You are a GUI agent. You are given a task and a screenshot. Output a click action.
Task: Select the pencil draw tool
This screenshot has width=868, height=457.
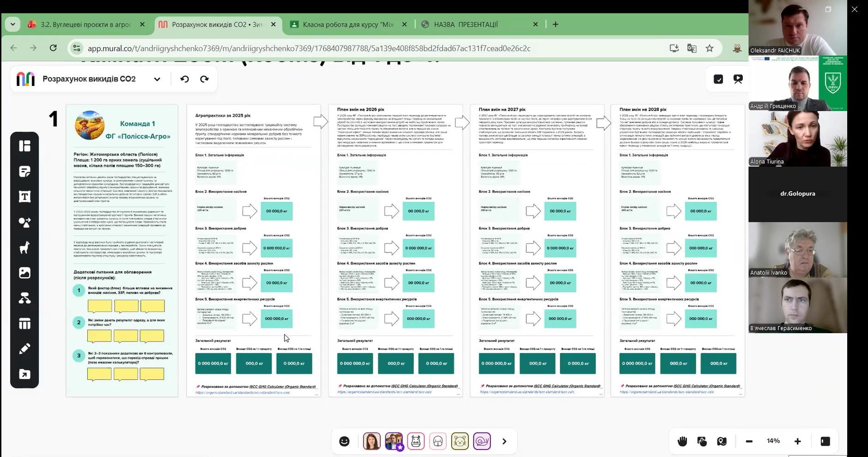click(x=24, y=349)
